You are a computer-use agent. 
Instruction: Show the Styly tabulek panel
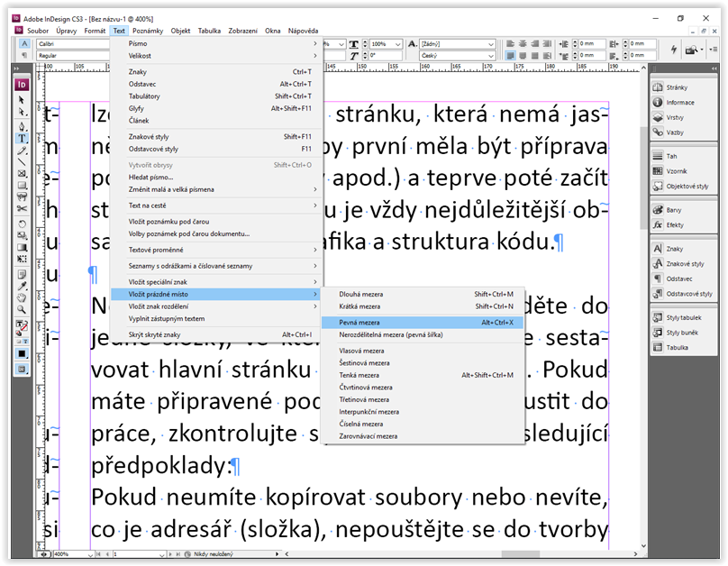684,317
